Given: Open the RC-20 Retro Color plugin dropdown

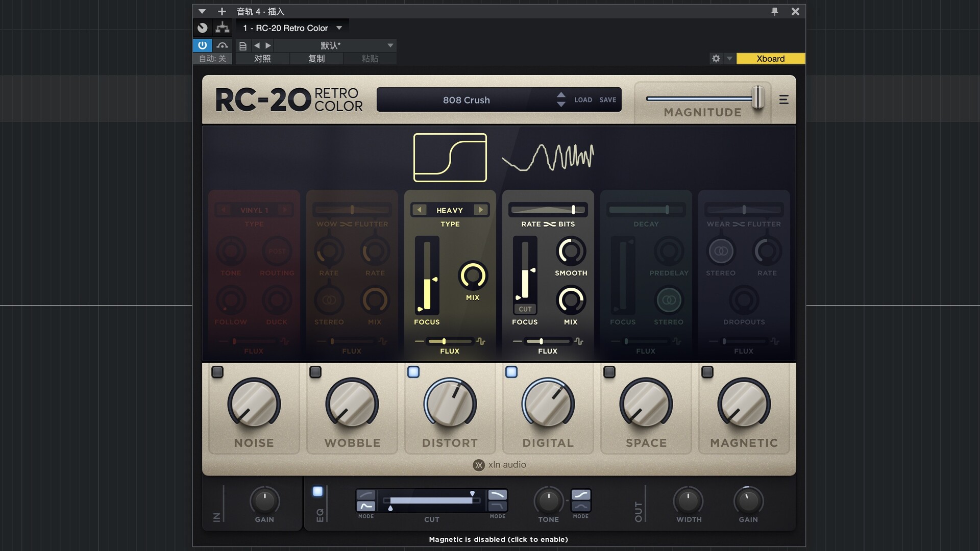Looking at the screenshot, I should coord(339,28).
